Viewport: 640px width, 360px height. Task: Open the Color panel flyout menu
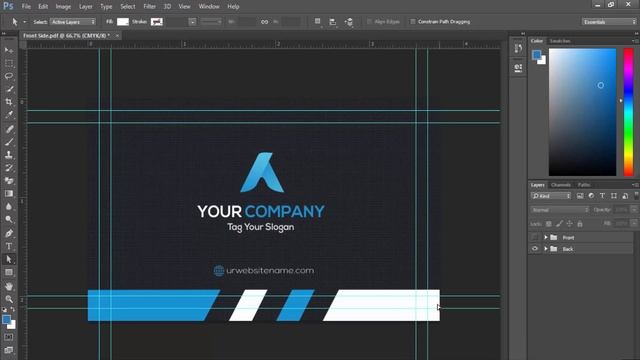tap(635, 41)
